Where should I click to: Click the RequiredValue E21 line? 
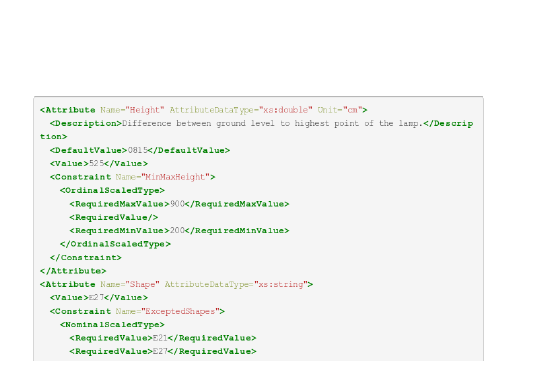pos(163,338)
